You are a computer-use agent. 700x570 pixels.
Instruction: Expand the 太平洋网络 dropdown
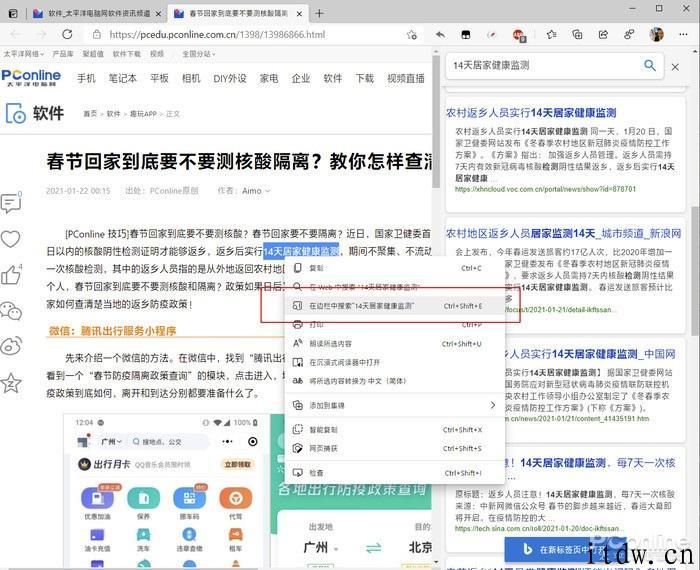click(x=24, y=54)
